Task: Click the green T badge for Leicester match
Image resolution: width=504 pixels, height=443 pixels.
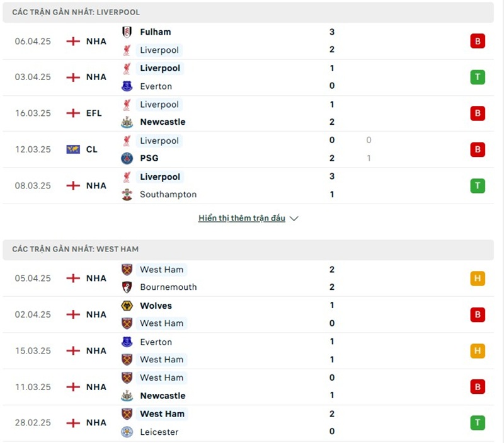Action: point(478,423)
